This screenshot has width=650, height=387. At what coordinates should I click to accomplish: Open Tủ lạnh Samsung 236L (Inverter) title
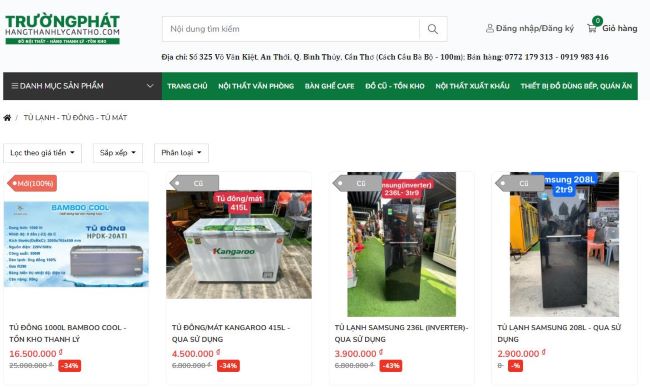(x=401, y=333)
